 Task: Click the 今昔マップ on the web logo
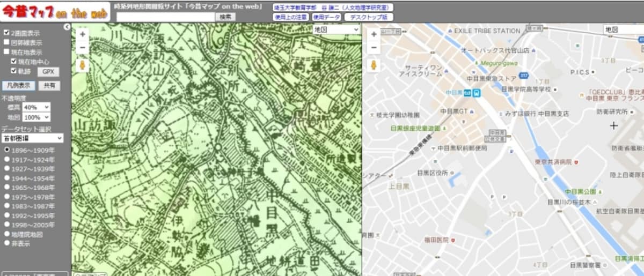click(x=55, y=12)
